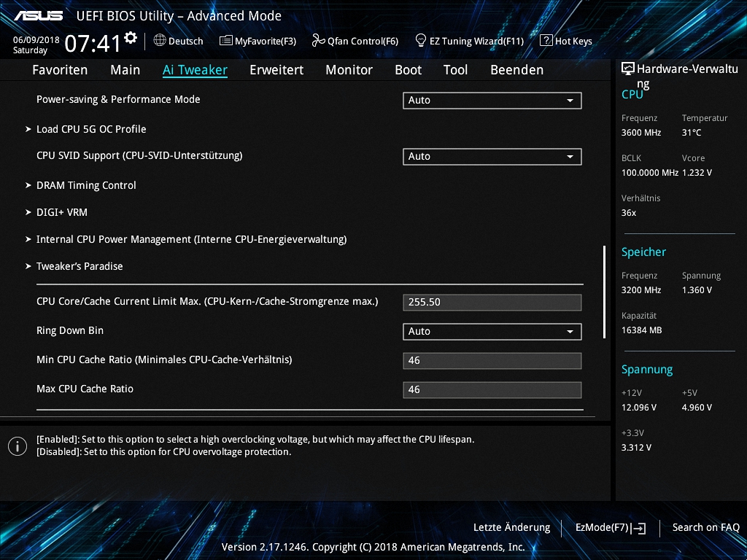Image resolution: width=747 pixels, height=560 pixels.
Task: Click the Max CPU Cache Ratio field
Action: pyautogui.click(x=492, y=389)
